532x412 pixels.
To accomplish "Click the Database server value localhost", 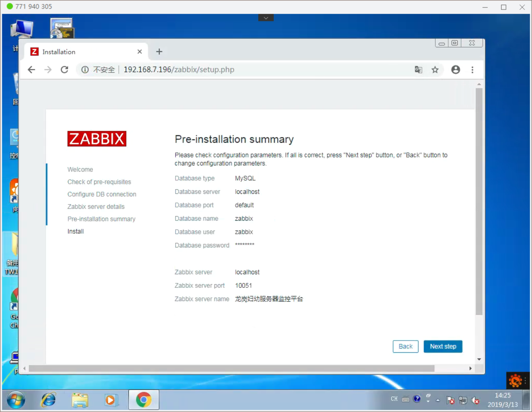I will 247,192.
